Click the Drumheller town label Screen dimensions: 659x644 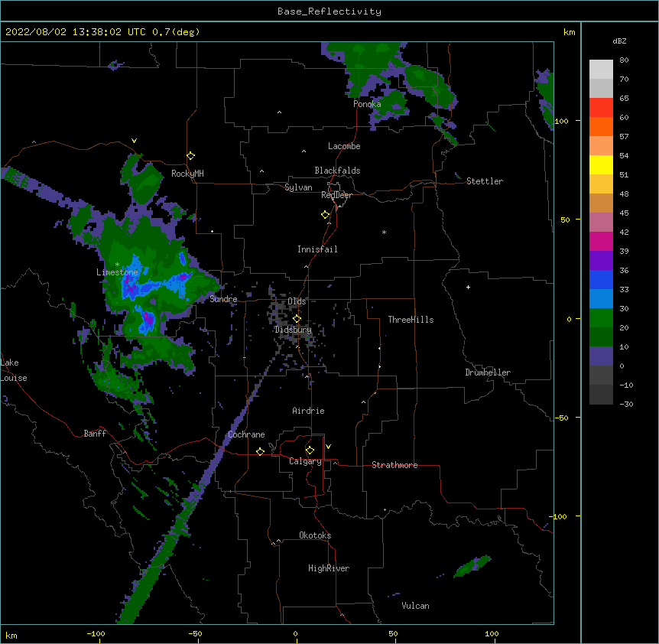click(488, 372)
